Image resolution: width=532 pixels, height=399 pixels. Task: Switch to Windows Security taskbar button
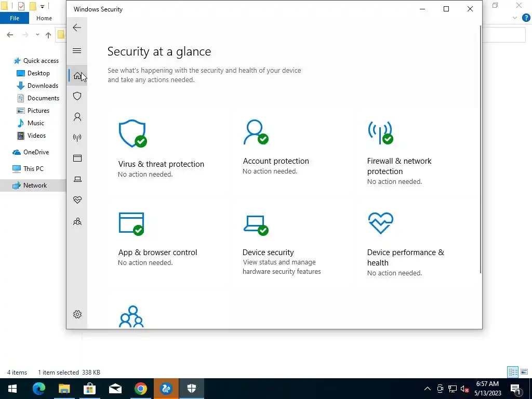(191, 389)
